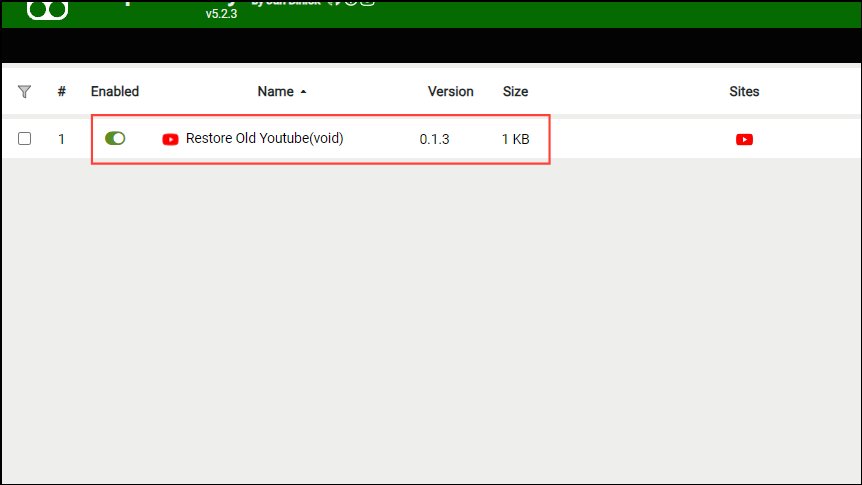This screenshot has width=862, height=485.
Task: Tick the checkbox for script row 1
Action: (24, 139)
